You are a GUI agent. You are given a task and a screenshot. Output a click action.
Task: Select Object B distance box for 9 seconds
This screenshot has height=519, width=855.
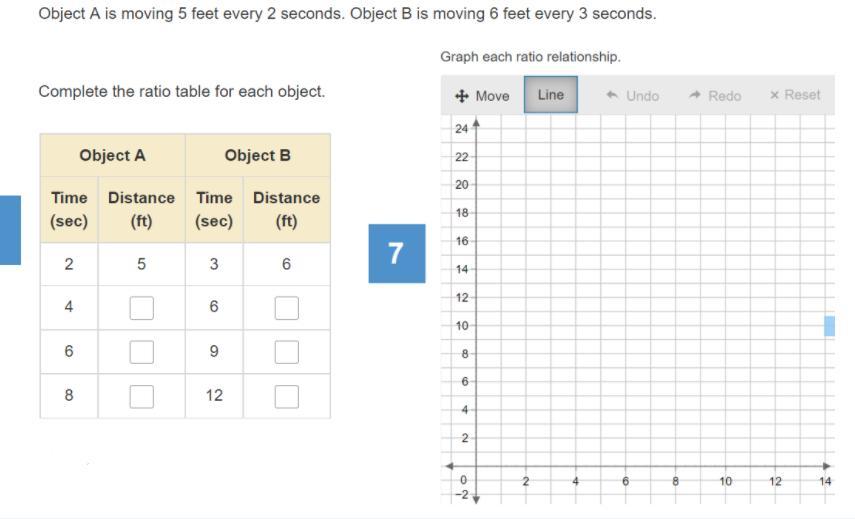[x=287, y=352]
